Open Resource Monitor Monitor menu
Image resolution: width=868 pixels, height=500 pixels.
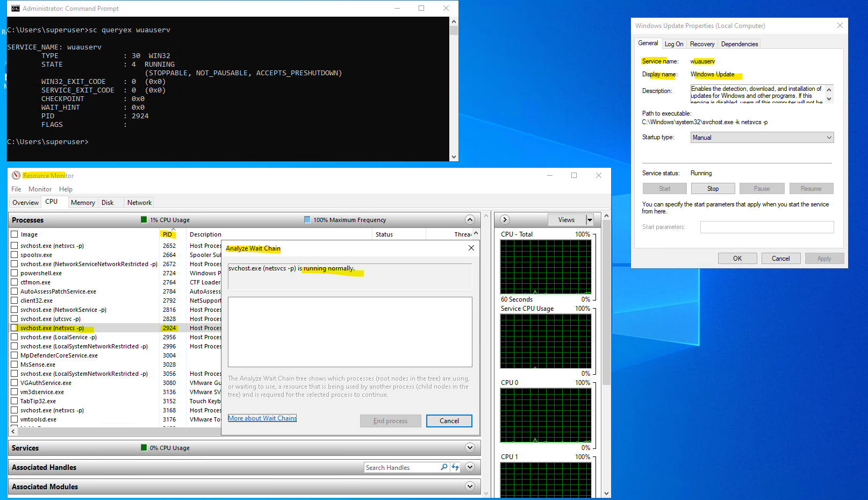pyautogui.click(x=40, y=189)
